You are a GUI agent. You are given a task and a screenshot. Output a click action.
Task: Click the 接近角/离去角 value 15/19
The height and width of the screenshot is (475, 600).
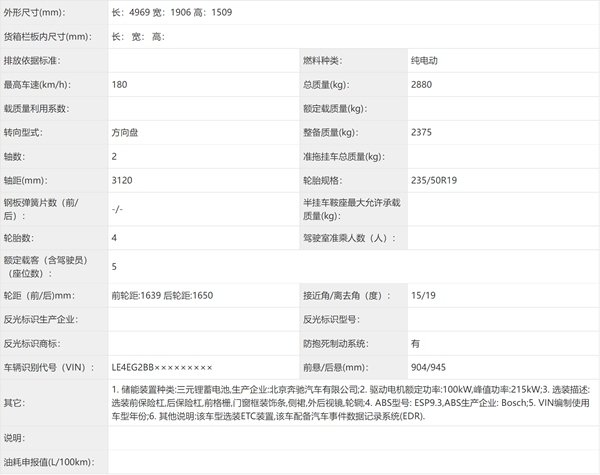pyautogui.click(x=421, y=296)
